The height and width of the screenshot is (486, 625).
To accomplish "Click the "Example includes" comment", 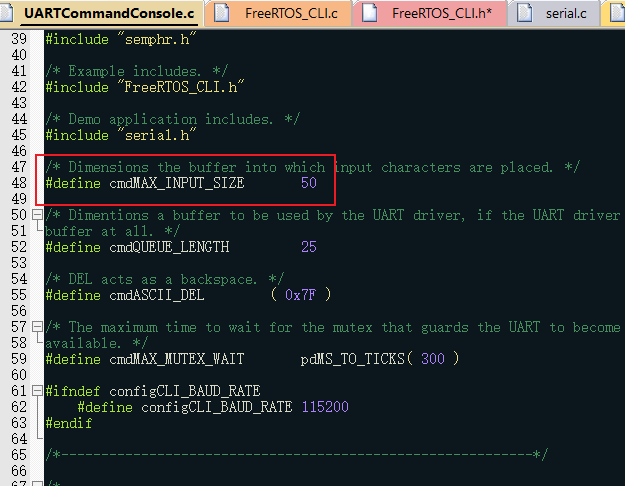I will click(x=137, y=71).
